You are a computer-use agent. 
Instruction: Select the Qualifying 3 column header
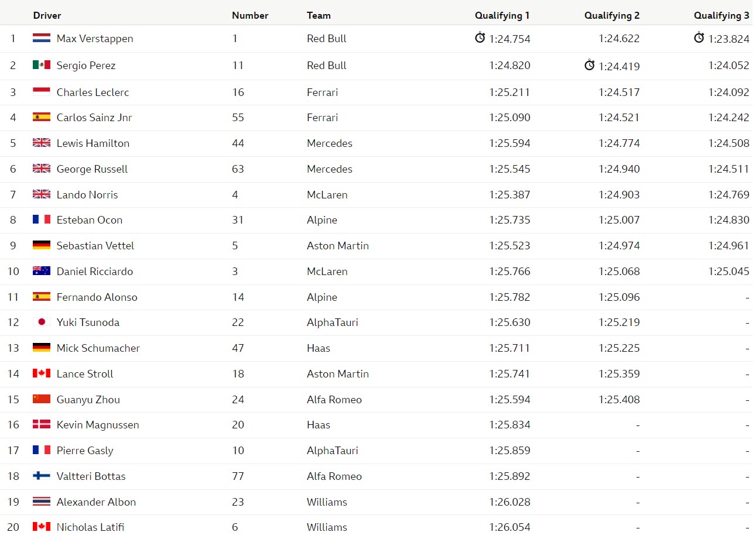pos(721,16)
